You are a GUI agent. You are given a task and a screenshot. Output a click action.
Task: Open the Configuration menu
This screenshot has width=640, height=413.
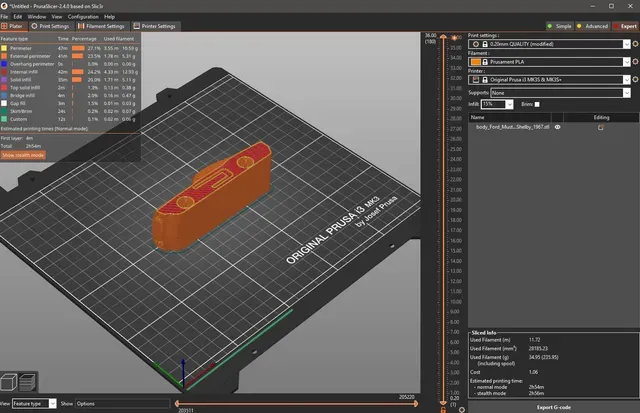click(x=83, y=17)
